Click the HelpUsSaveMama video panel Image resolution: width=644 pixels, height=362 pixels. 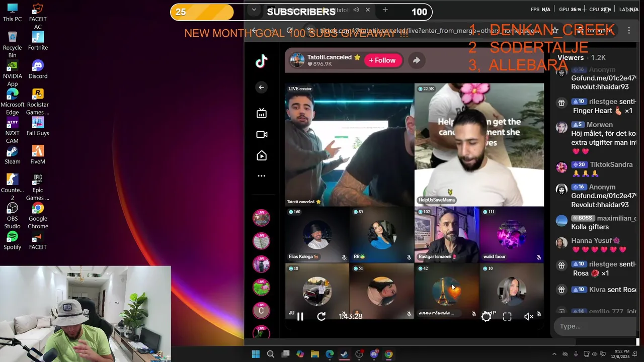coord(479,145)
